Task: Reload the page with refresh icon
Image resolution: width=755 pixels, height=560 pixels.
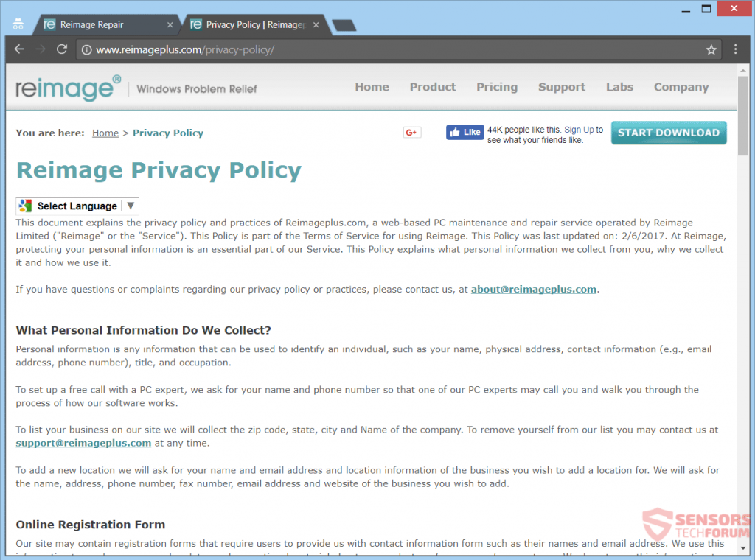Action: pyautogui.click(x=62, y=49)
